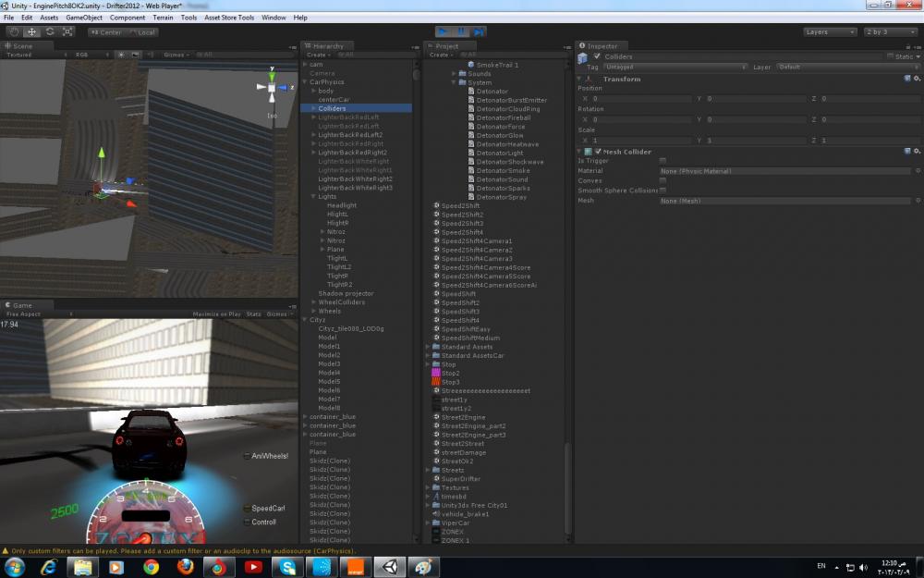Open the Terrain menu

(164, 18)
